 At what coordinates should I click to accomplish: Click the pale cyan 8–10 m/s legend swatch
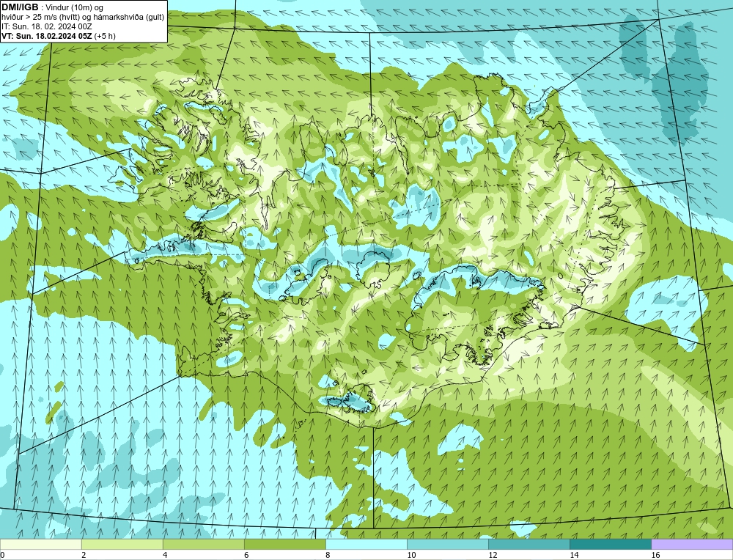(366, 544)
